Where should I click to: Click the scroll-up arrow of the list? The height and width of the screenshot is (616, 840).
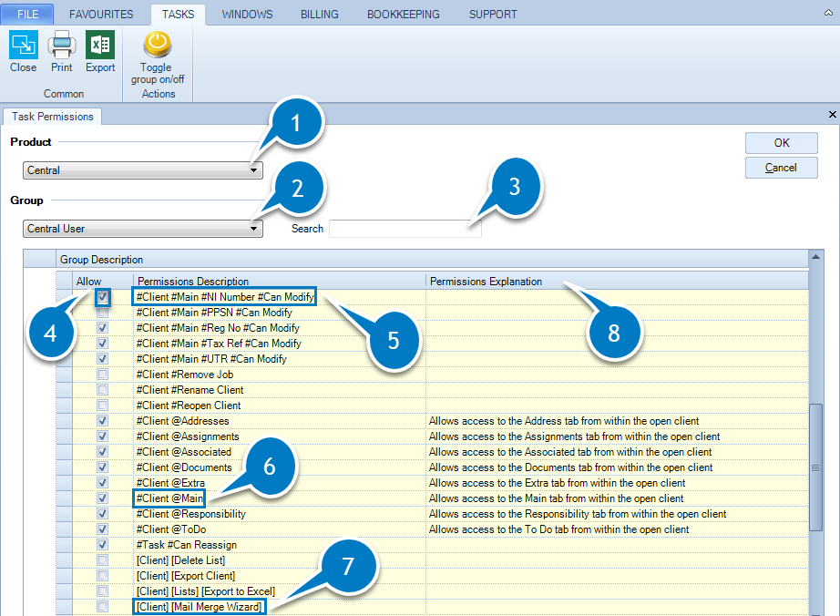click(815, 257)
